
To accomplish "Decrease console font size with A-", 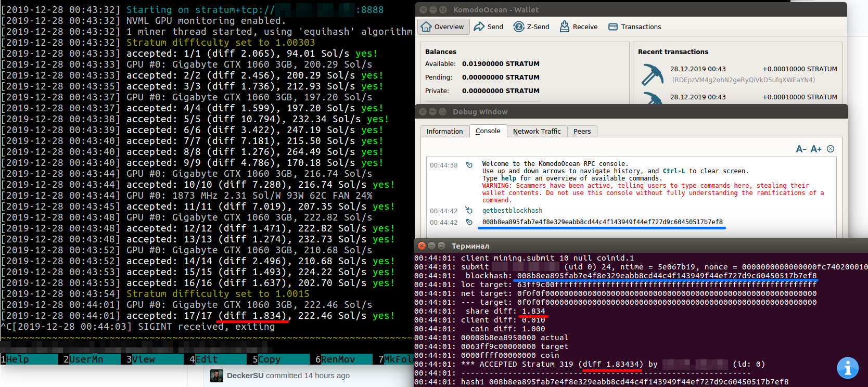I will tap(801, 149).
